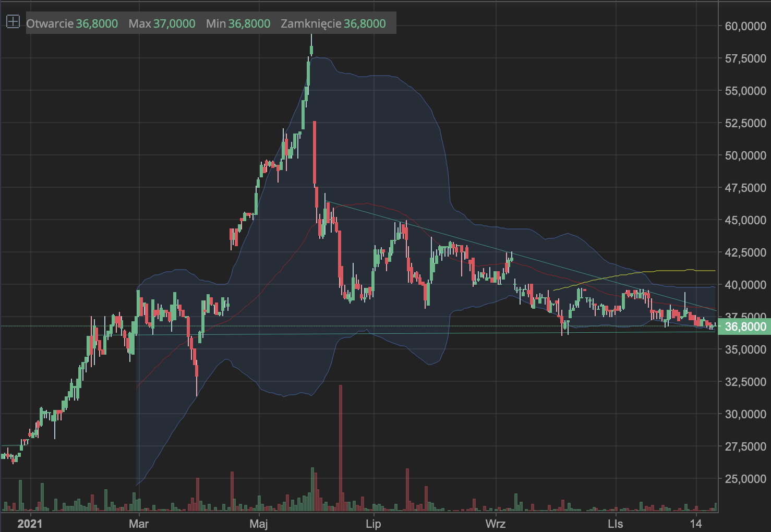The image size is (771, 532).
Task: Click the Zamknięcie closing price label
Action: [x=311, y=23]
